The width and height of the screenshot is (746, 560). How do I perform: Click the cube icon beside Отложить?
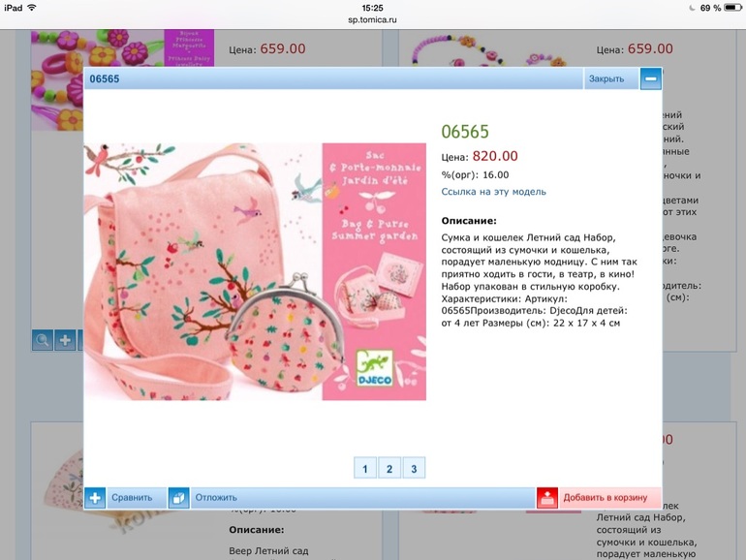coord(178,498)
